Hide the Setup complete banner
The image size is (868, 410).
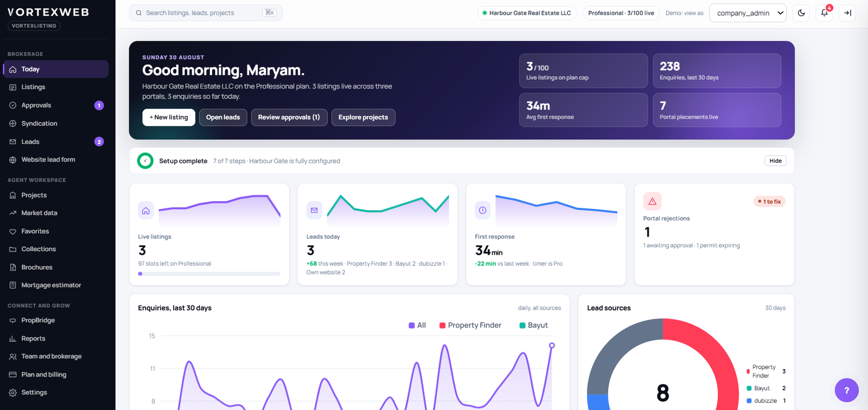[x=776, y=161]
